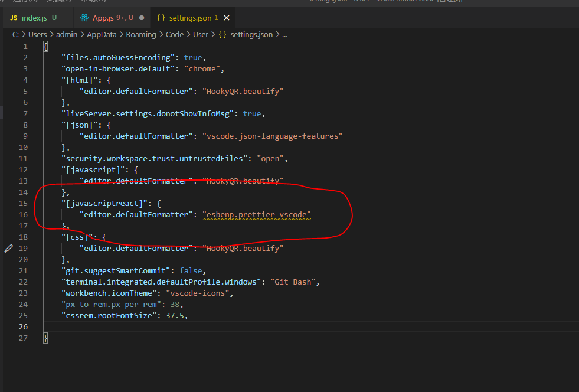This screenshot has width=579, height=392.
Task: Click the "px-to-rem.px-per-rem" key
Action: coord(112,305)
